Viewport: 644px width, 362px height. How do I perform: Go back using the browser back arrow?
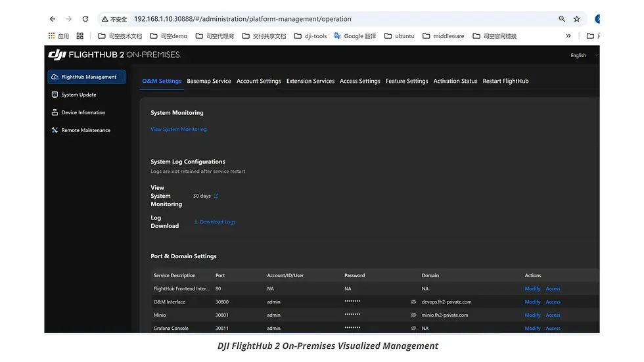[53, 19]
